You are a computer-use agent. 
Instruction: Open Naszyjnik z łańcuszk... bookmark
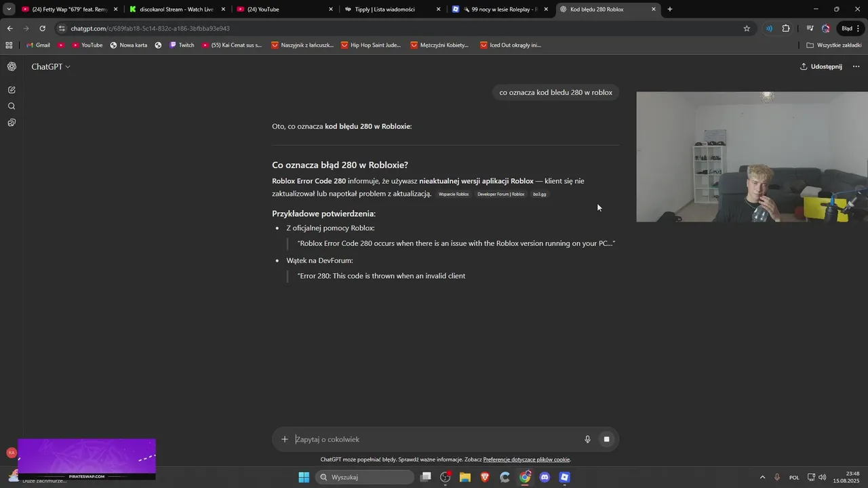point(302,45)
